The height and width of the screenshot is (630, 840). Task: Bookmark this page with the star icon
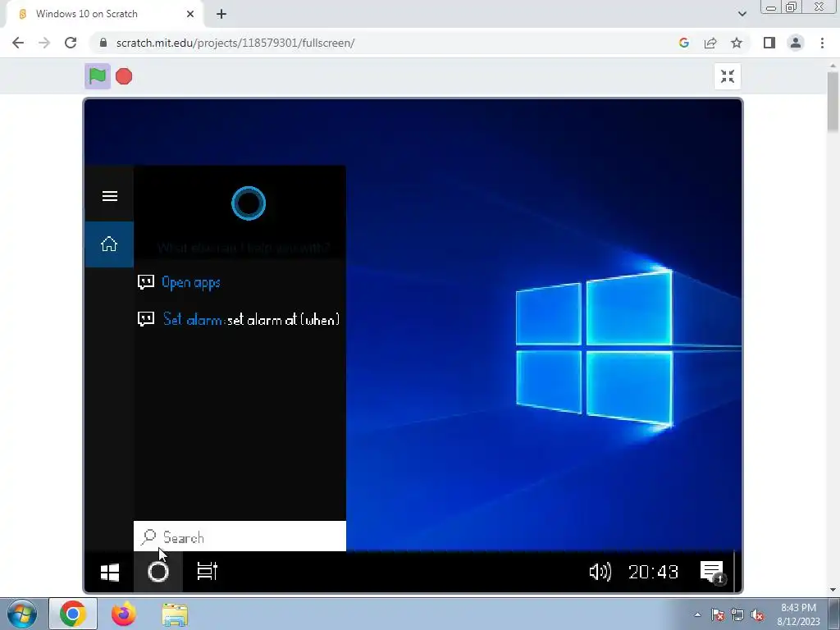(x=737, y=43)
